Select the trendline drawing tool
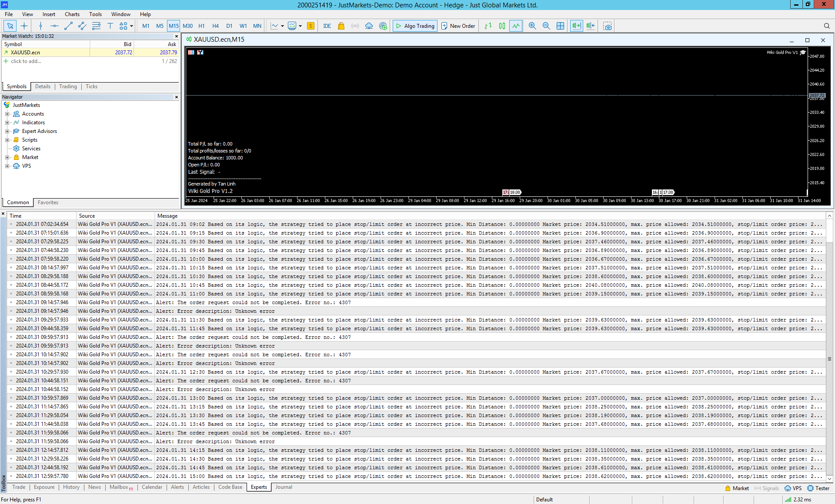 68,26
